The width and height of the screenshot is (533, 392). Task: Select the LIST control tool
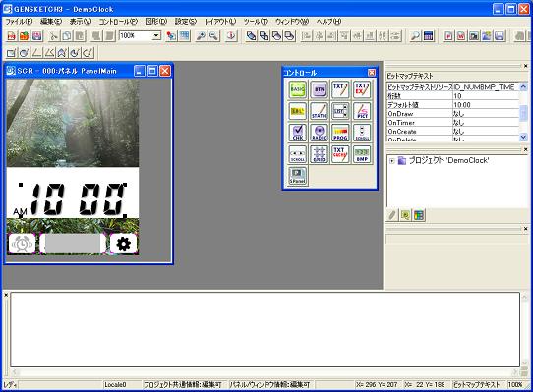[340, 111]
